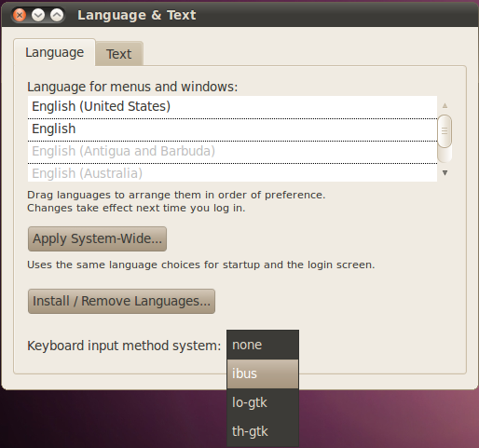Screen dimensions: 479x448
Task: Select ibus as keyboard input method
Action: 263,373
